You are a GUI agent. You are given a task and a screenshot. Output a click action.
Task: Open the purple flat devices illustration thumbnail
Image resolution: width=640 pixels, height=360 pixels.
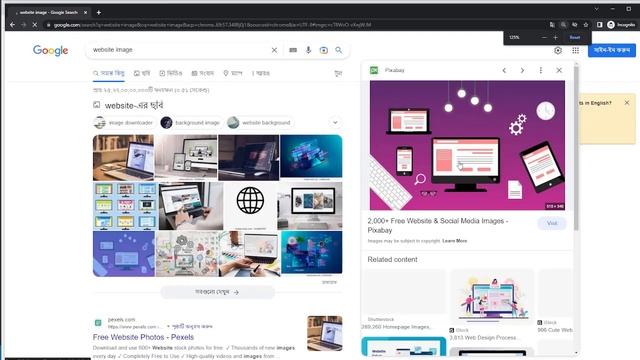pos(124,254)
